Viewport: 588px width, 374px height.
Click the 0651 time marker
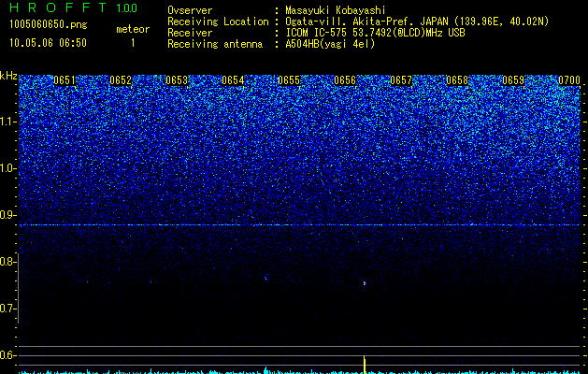(65, 80)
